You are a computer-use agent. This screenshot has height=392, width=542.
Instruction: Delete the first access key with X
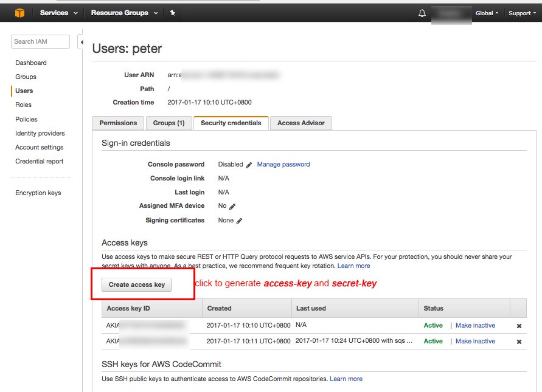(x=519, y=326)
